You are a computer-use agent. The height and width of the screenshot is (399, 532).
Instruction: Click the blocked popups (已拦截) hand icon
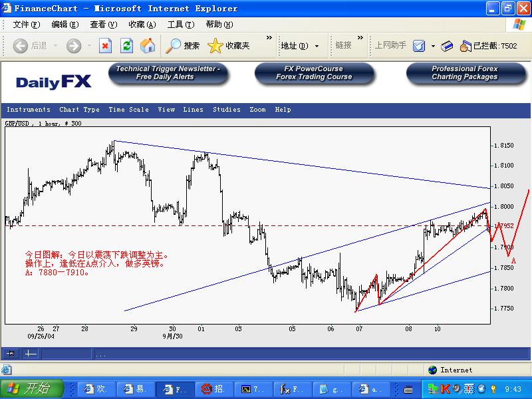click(466, 46)
